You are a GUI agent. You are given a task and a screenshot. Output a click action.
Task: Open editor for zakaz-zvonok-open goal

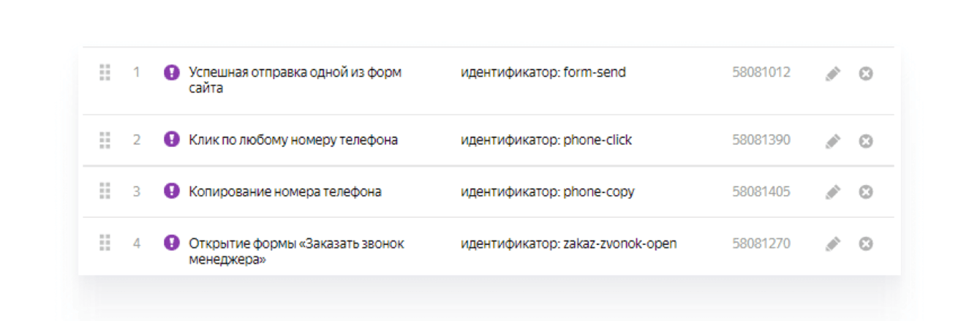pos(832,244)
